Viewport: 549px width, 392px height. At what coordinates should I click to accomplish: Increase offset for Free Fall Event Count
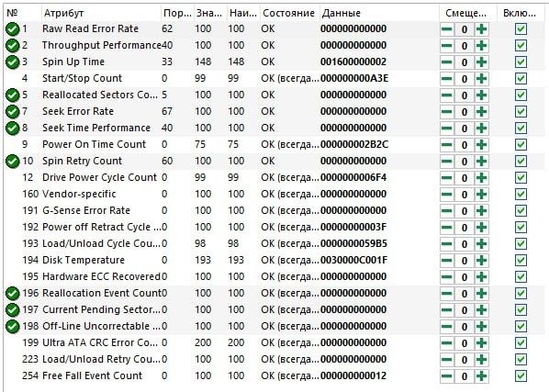(x=481, y=376)
